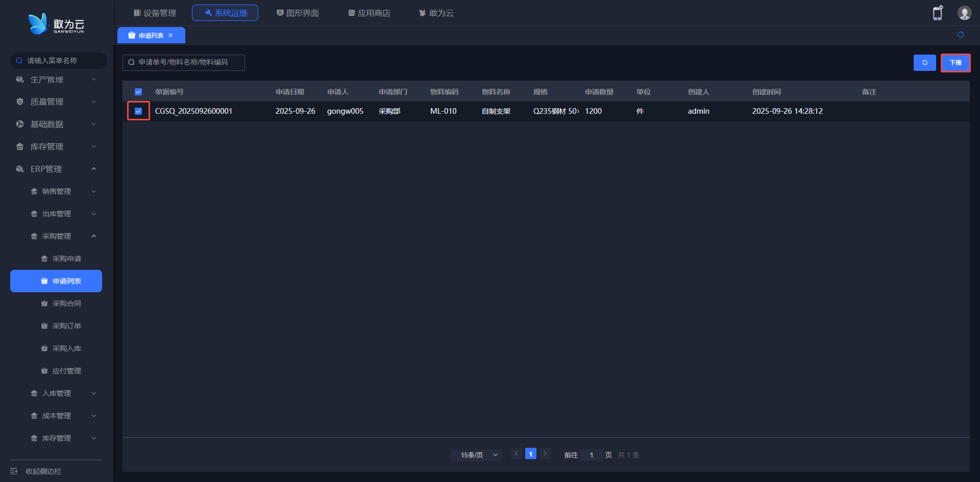Open the 图形界面 top tab
The width and height of the screenshot is (980, 482).
pos(298,13)
